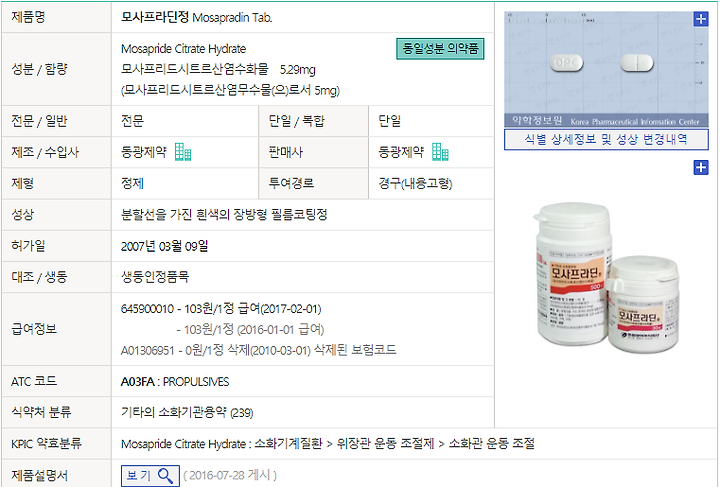Screen dimensions: 720x487
Task: Click the 보기 product manual button
Action: [x=150, y=476]
